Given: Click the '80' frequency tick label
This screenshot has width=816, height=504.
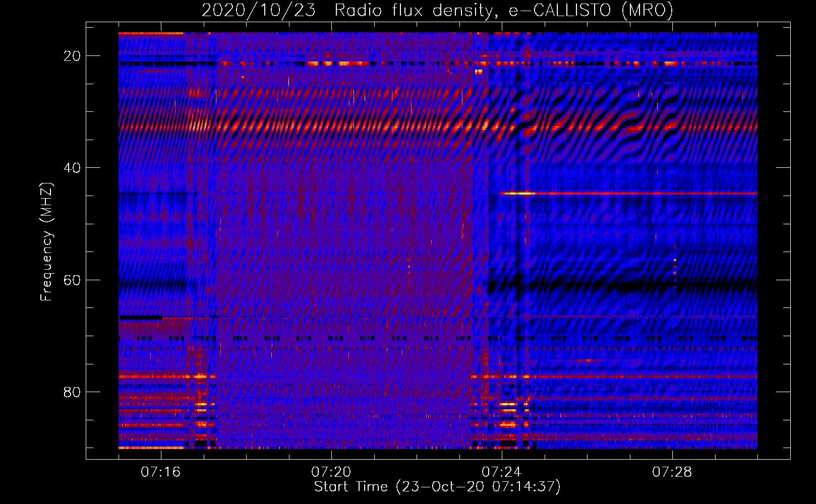Looking at the screenshot, I should (x=72, y=392).
